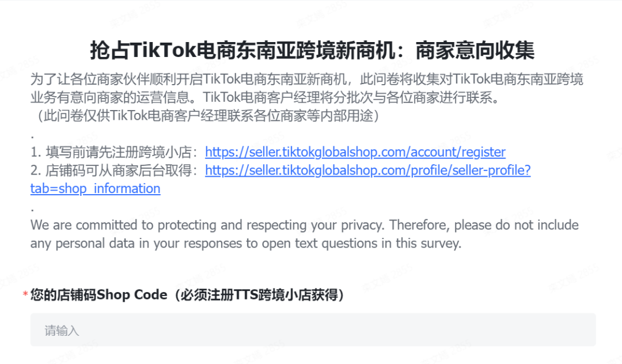Click the "请输入" placeholder text
The width and height of the screenshot is (622, 364).
point(62,331)
